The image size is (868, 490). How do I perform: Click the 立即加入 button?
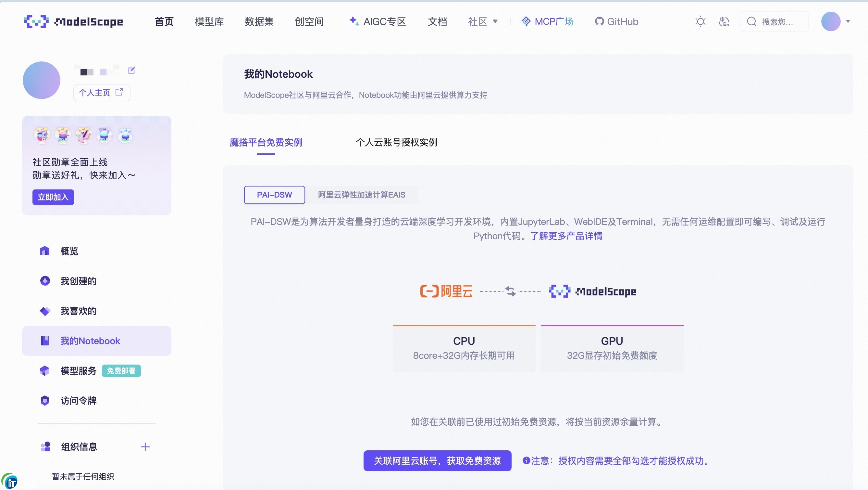(53, 197)
